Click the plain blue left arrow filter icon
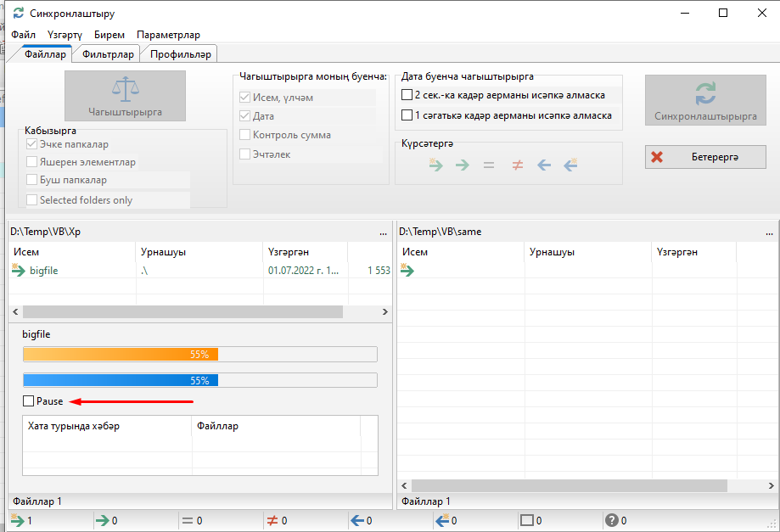Image resolution: width=780 pixels, height=532 pixels. click(x=544, y=165)
